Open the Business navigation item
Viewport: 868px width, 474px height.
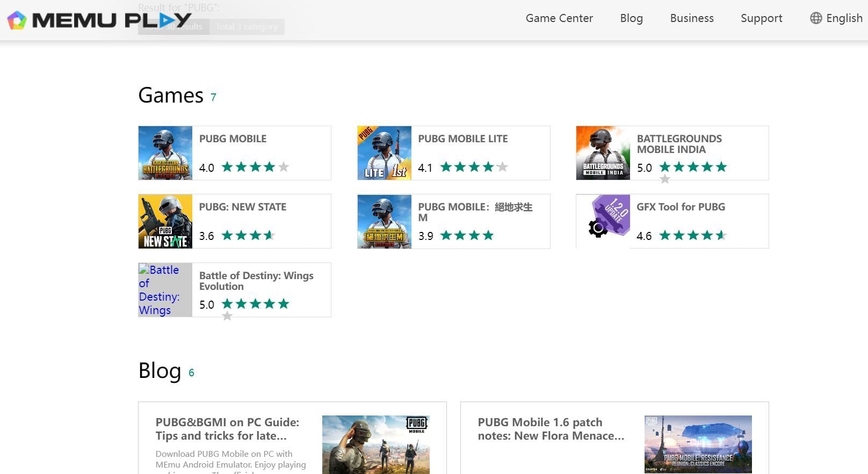[692, 18]
